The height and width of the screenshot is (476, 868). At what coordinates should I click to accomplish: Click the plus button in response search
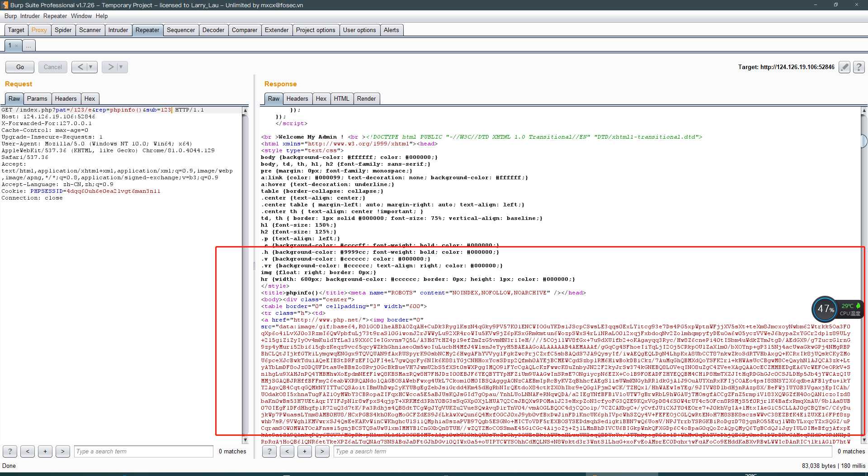(305, 451)
